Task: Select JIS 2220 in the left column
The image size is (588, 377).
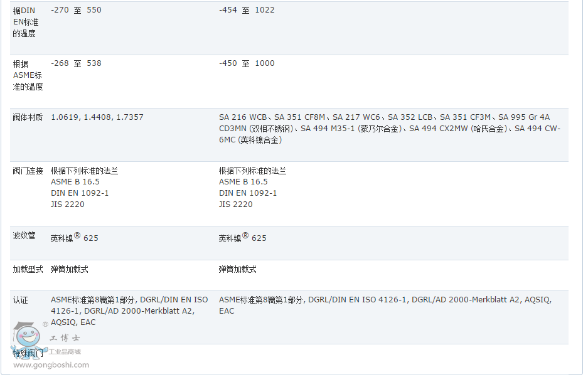Action: [x=68, y=204]
